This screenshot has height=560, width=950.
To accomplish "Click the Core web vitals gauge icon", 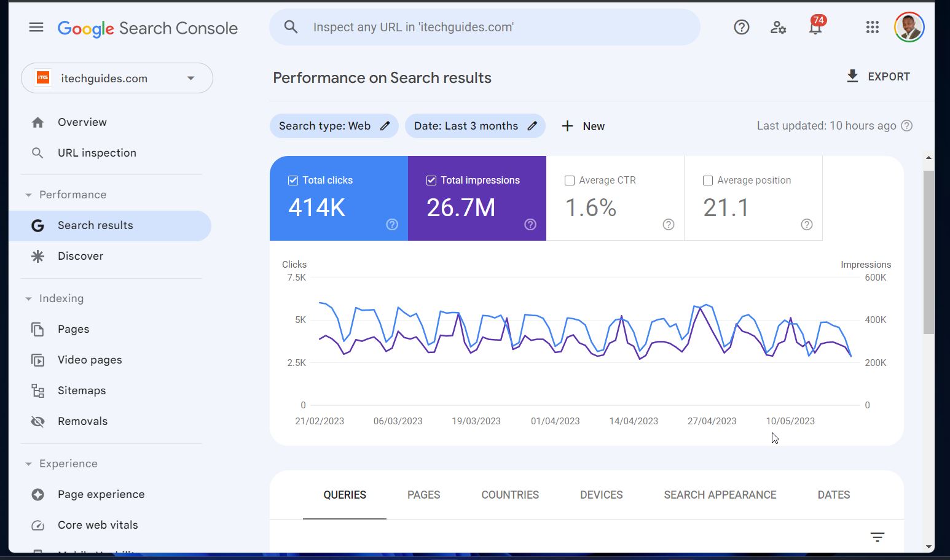I will pyautogui.click(x=37, y=525).
